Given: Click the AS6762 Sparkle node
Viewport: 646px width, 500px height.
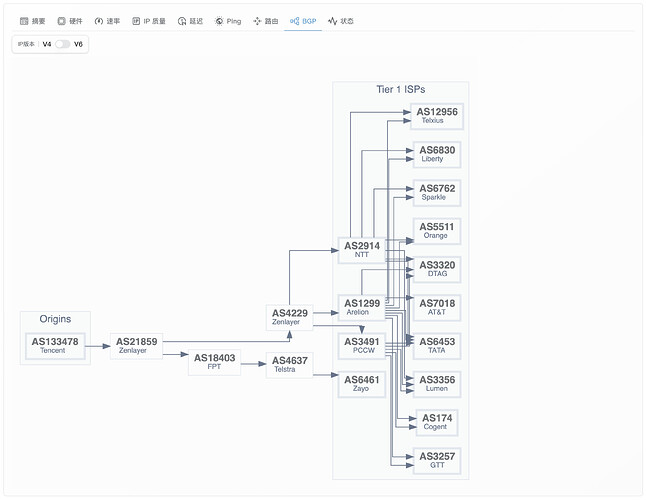Looking at the screenshot, I should pos(437,193).
